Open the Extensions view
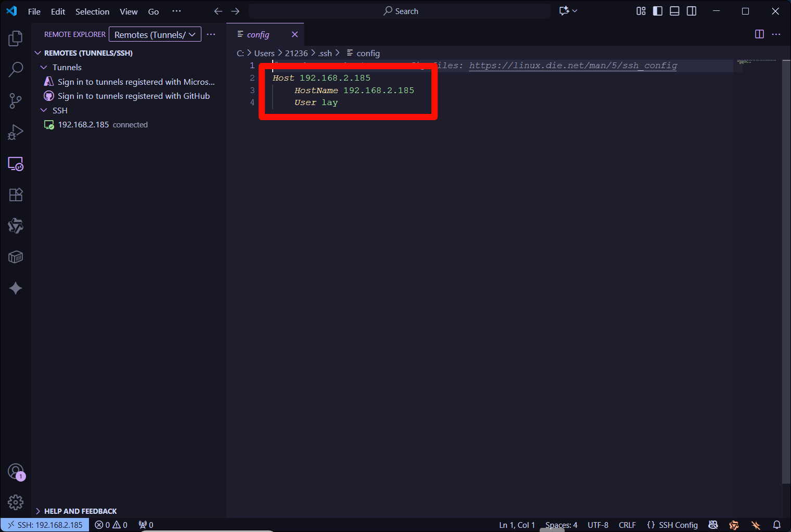Image resolution: width=791 pixels, height=532 pixels. click(x=16, y=194)
